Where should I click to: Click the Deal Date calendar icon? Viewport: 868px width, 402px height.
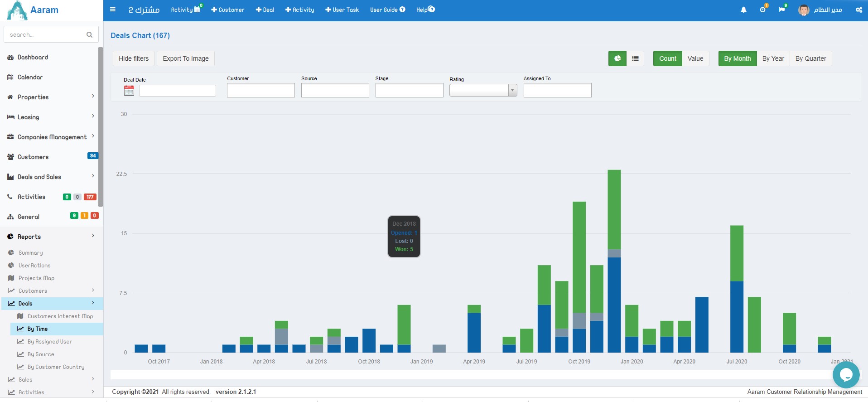pos(129,91)
